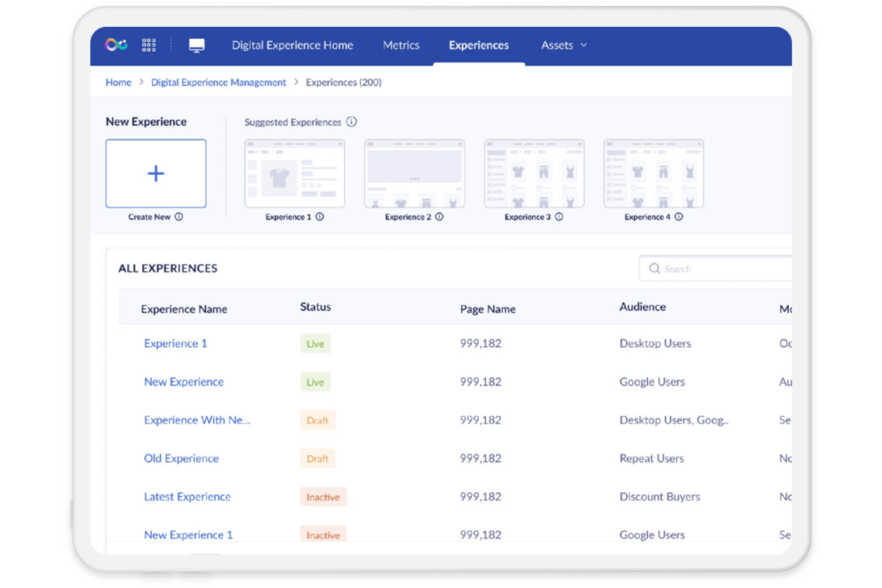
Task: Open info tooltip for Experience 3 template
Action: [x=559, y=217]
